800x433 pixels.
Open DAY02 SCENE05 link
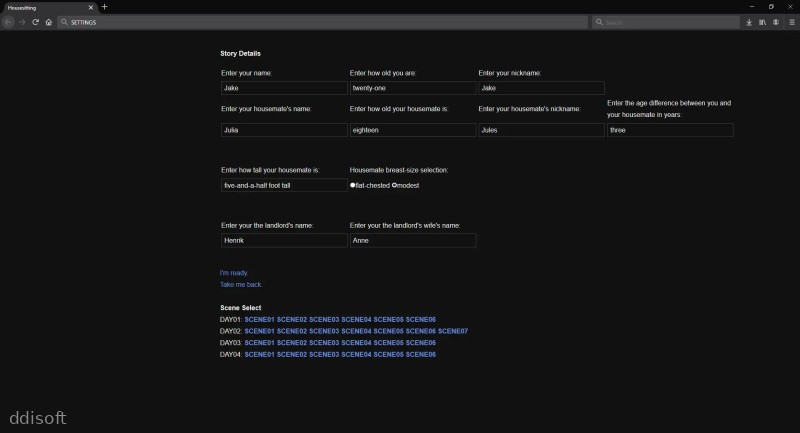(x=388, y=331)
